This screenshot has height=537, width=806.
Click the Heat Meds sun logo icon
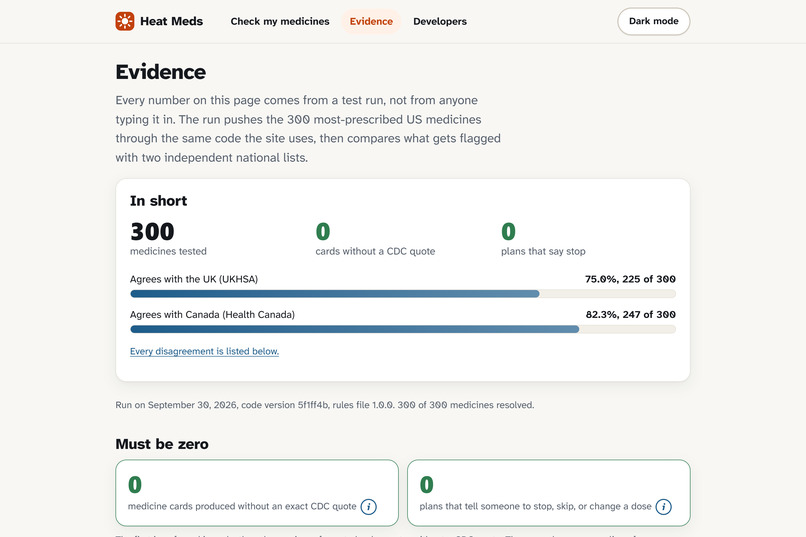pos(125,21)
